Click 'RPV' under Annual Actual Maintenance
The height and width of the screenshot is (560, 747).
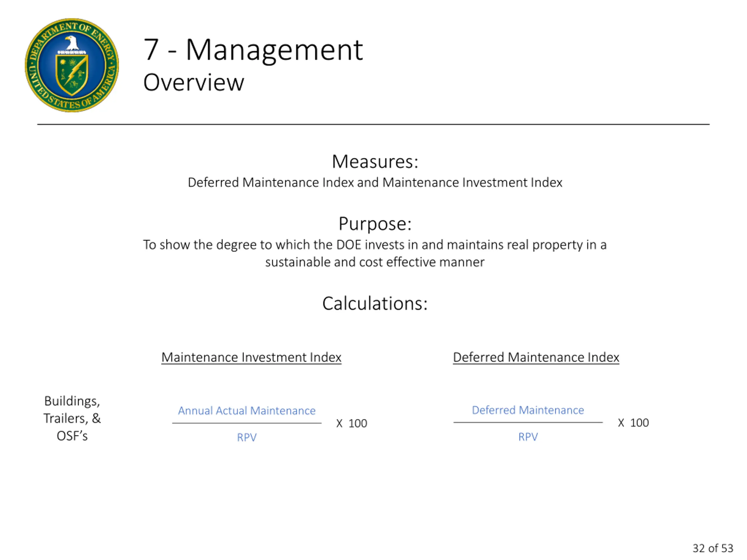247,437
